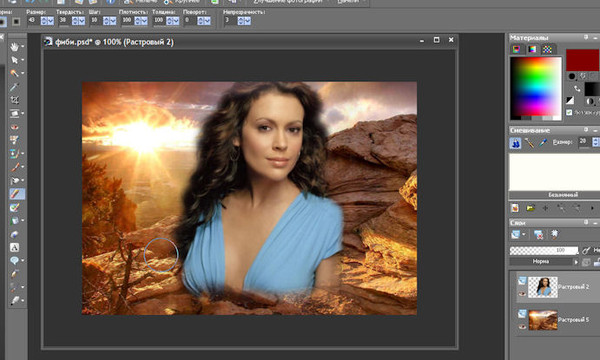This screenshot has width=600, height=360.
Task: Click the Слои palette pin button
Action: coord(586,222)
